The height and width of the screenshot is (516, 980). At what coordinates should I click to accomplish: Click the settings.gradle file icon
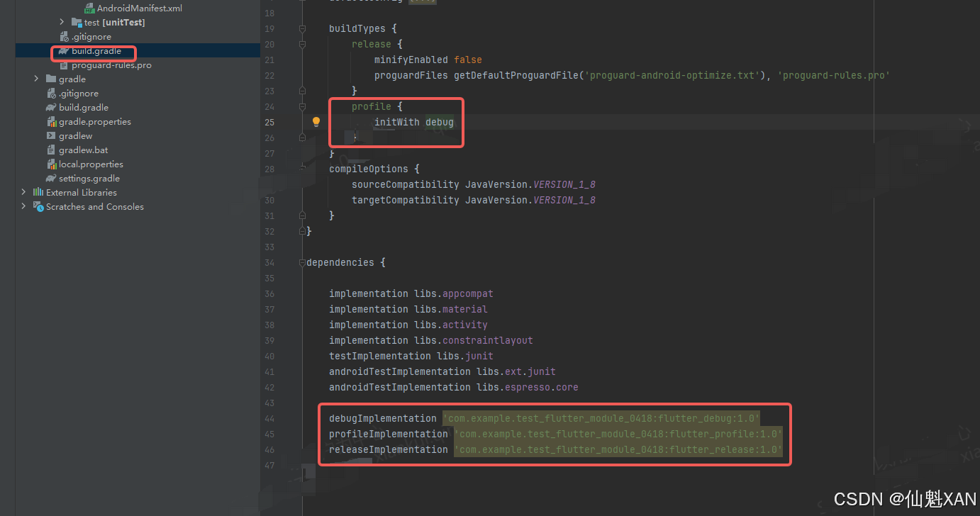(x=52, y=178)
